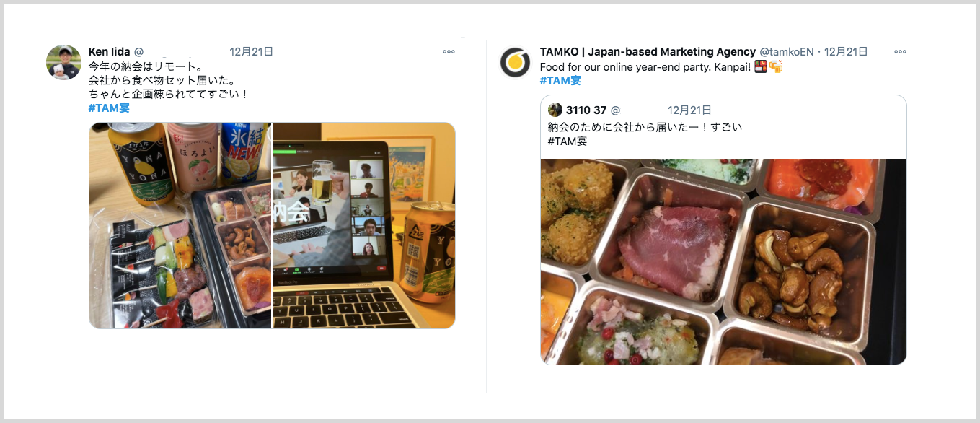This screenshot has height=423, width=980.
Task: Open Ken Iida's profile avatar
Action: [64, 62]
